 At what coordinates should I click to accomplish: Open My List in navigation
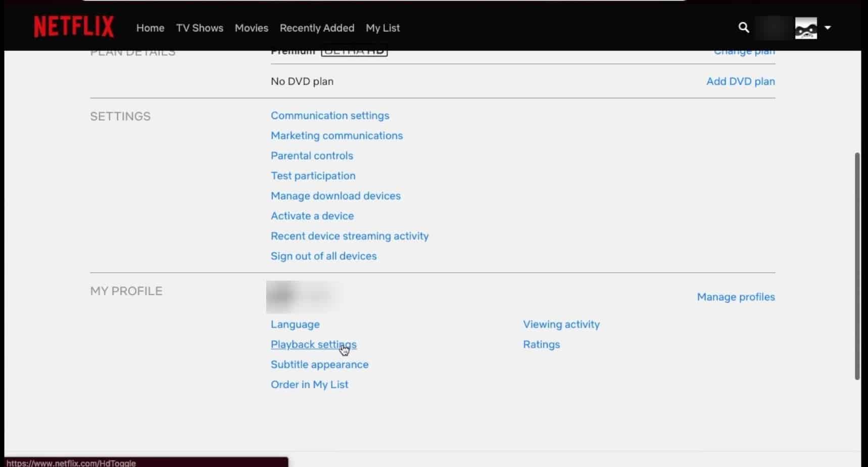click(x=382, y=28)
